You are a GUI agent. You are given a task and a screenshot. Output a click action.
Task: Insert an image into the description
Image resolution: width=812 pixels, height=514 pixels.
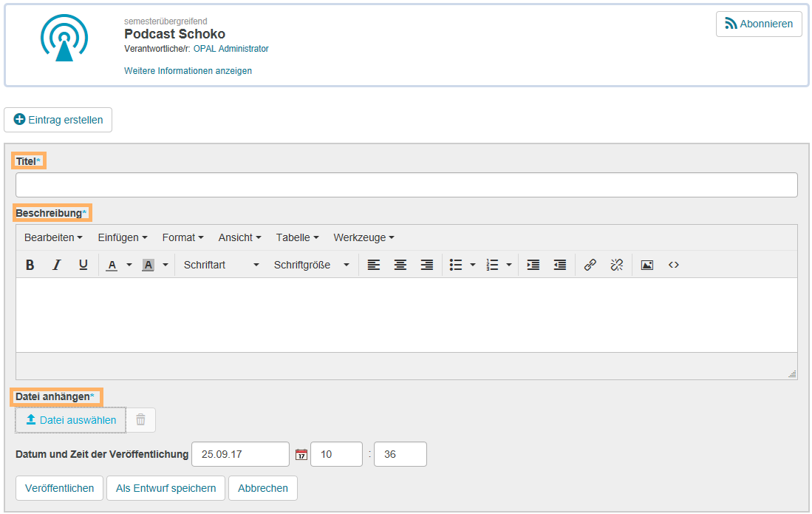click(x=647, y=265)
